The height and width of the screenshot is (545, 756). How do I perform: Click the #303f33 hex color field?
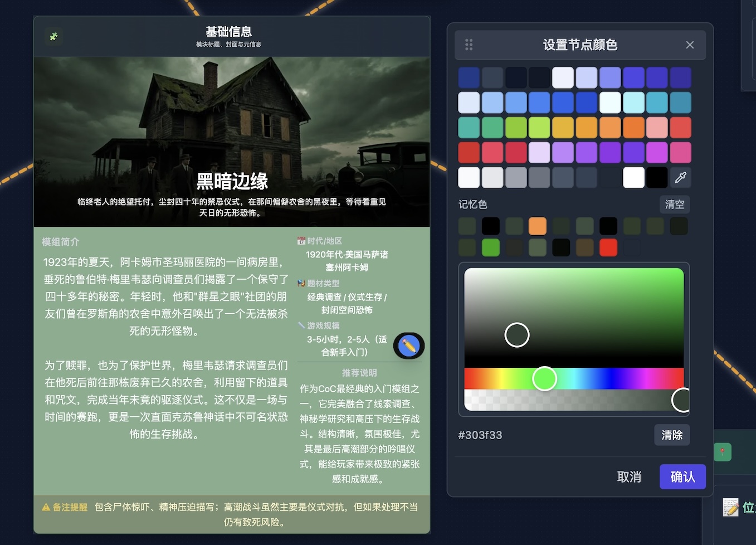point(480,435)
